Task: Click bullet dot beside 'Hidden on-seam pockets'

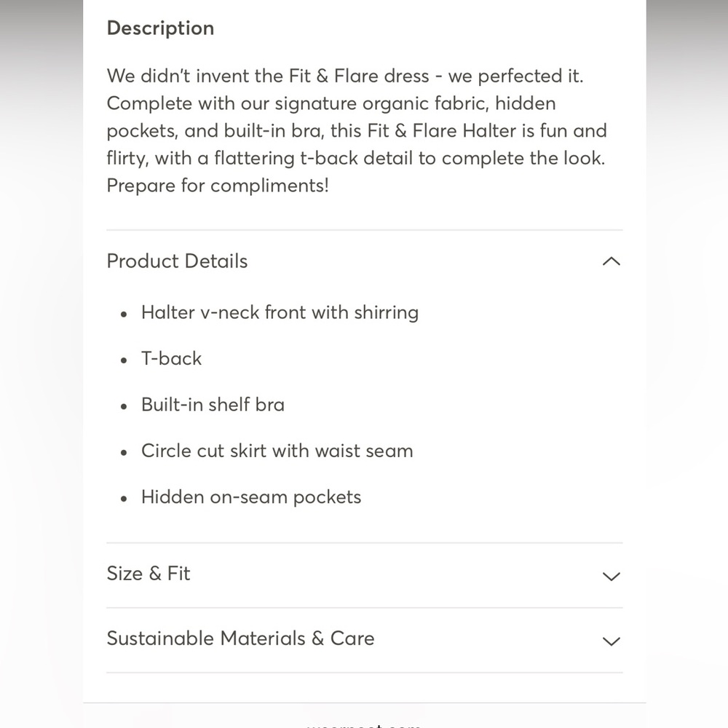Action: 124,499
